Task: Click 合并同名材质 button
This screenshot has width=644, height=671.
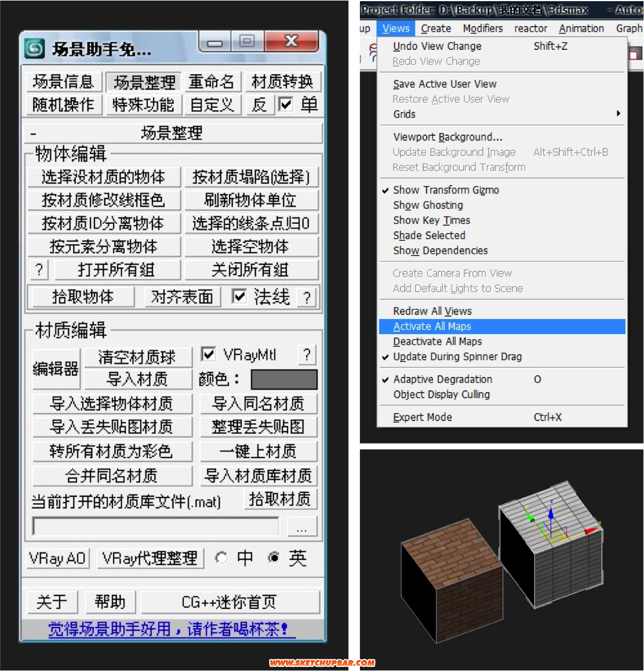Action: point(112,476)
